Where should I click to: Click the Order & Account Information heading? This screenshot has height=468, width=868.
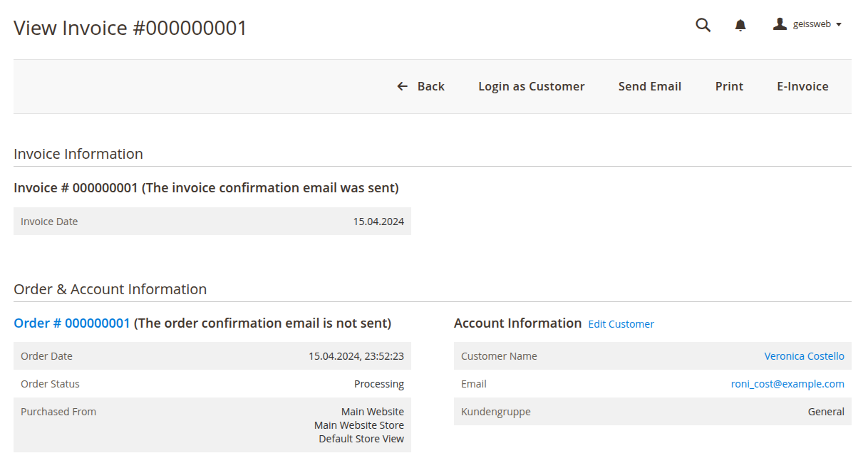pos(110,289)
